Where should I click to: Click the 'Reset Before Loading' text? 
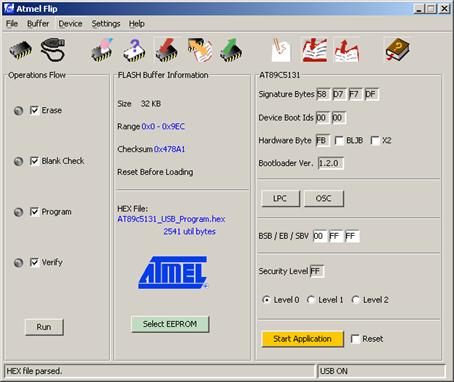point(155,172)
